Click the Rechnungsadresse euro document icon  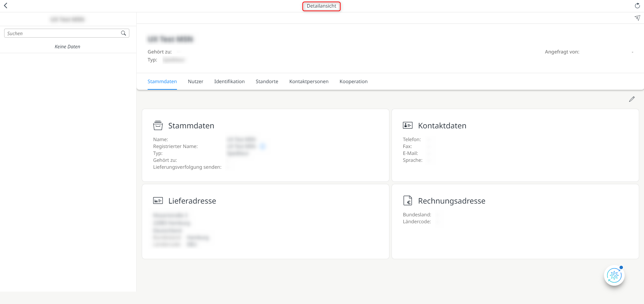[x=408, y=200]
